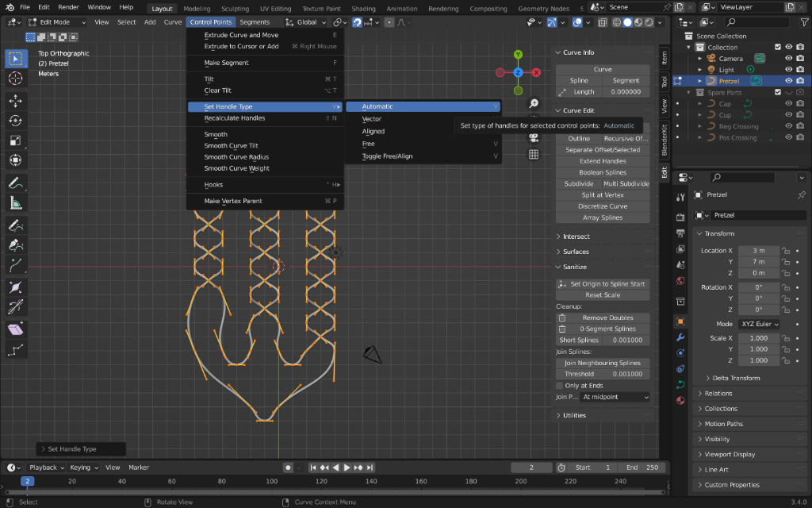The height and width of the screenshot is (508, 812).
Task: Pick the Rotate tool
Action: [x=15, y=121]
